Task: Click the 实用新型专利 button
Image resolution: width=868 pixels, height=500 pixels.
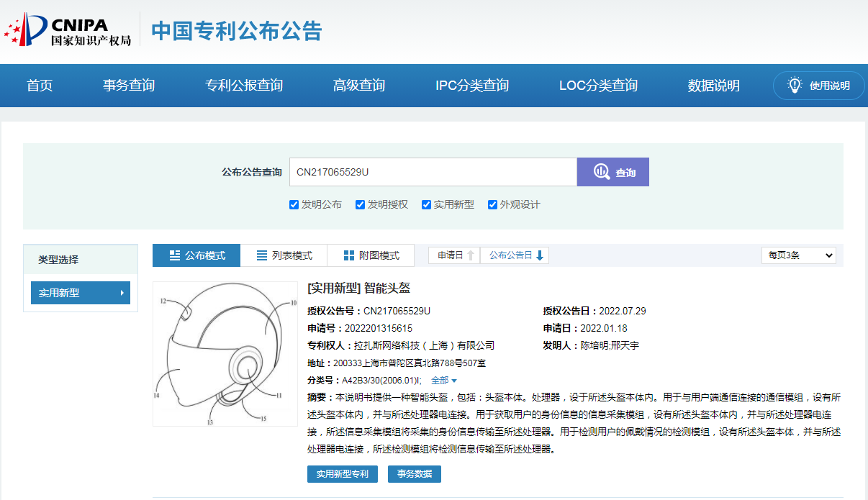Action: (x=343, y=474)
